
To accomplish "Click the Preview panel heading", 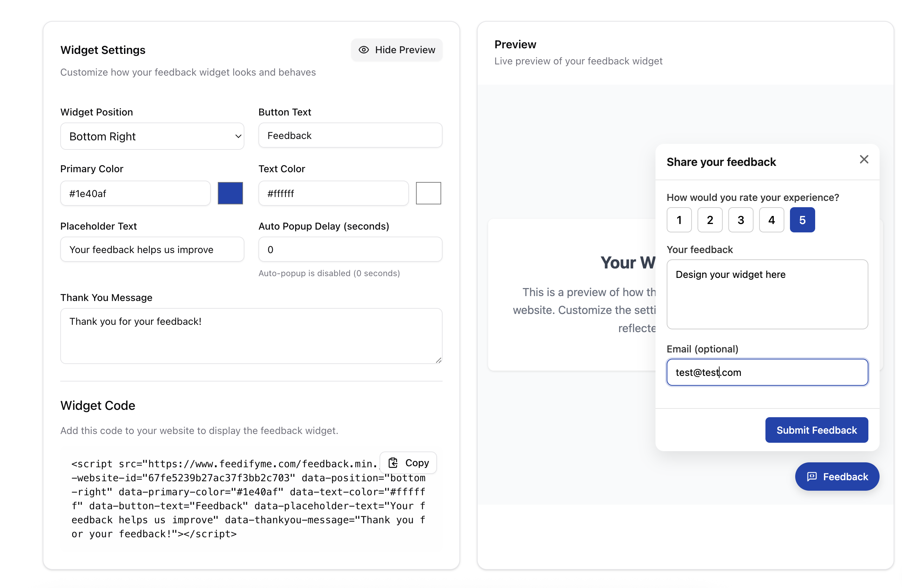I will (x=515, y=45).
